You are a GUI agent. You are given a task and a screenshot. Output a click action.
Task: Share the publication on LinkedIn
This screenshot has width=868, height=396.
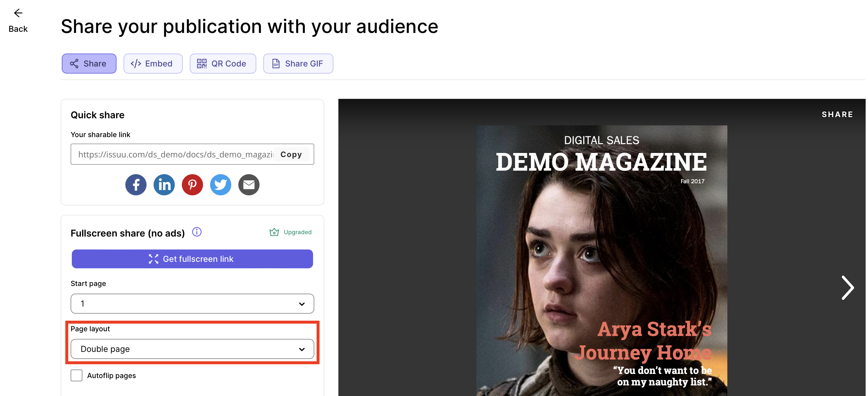pos(164,184)
